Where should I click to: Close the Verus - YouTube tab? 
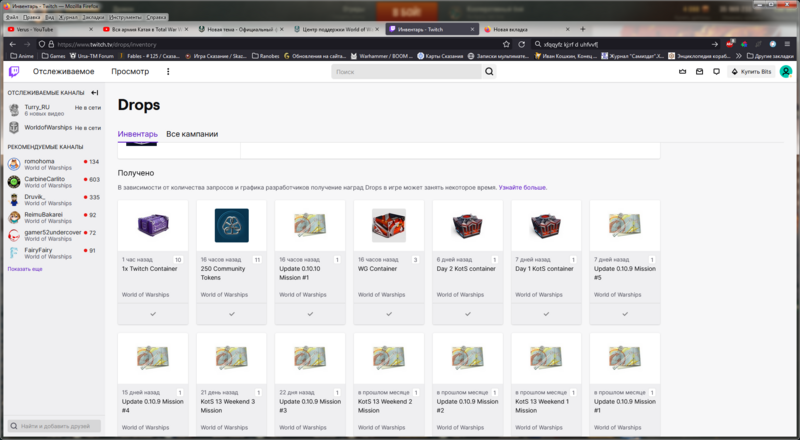(x=91, y=30)
